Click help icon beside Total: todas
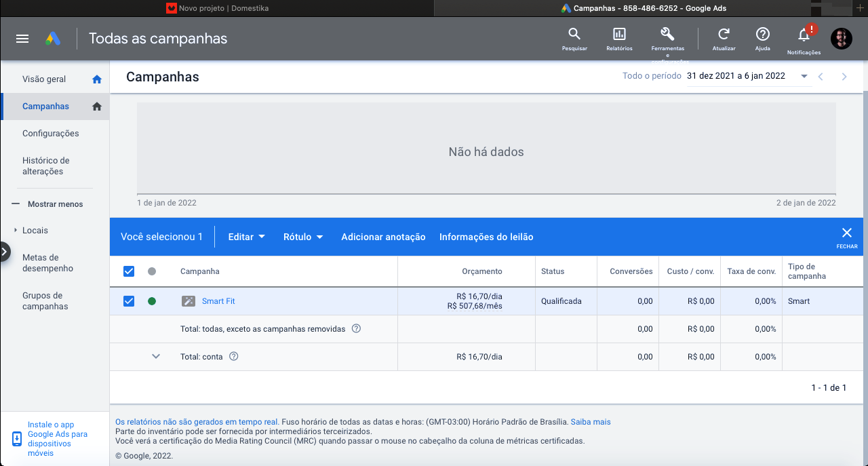The image size is (868, 466). pos(356,329)
